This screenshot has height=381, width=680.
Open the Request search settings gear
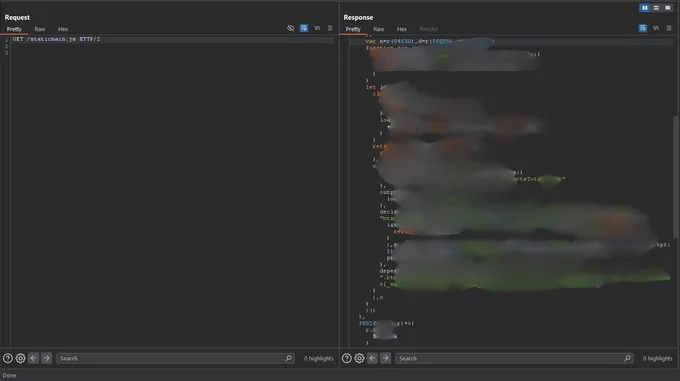coord(20,358)
